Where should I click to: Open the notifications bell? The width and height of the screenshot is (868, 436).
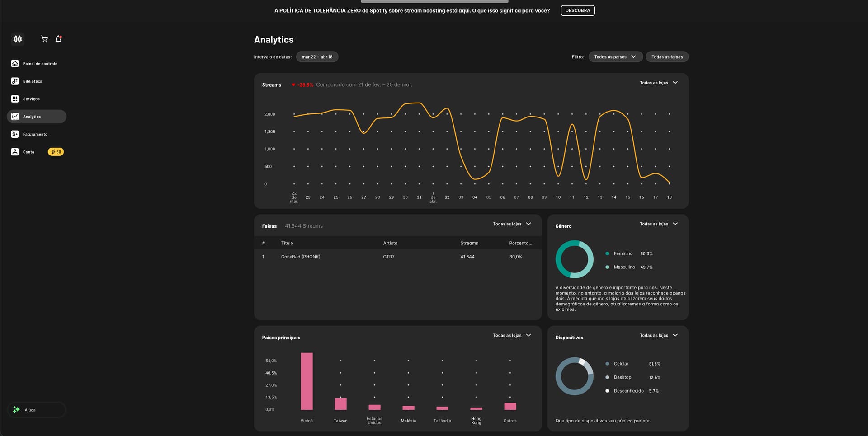pyautogui.click(x=58, y=39)
